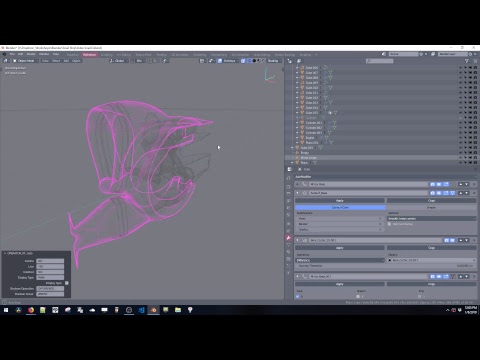Switch to the Texture Paint workspace tab

tap(143, 55)
